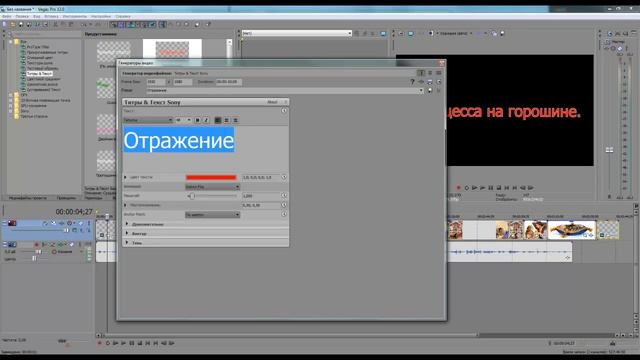
Task: Click the delete preset icon
Action: click(439, 91)
